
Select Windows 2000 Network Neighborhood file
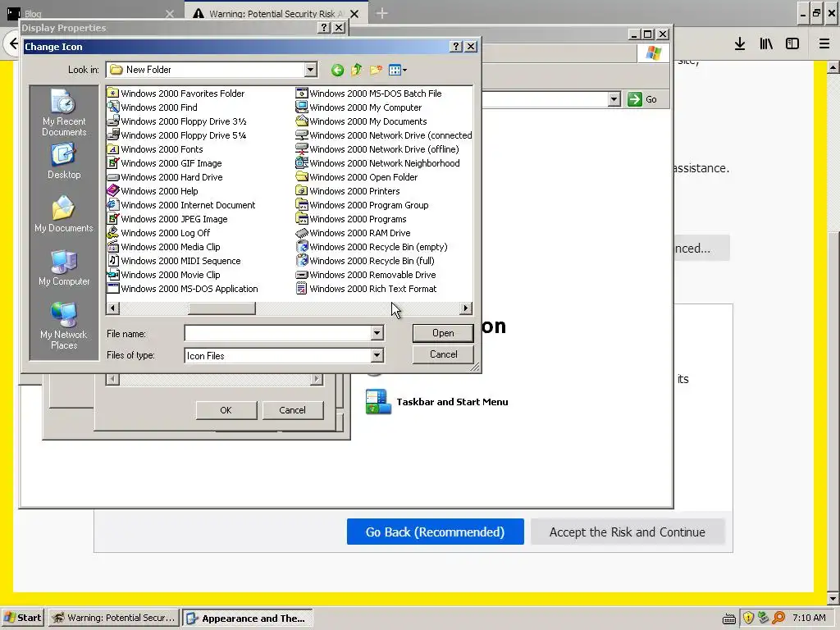point(377,163)
